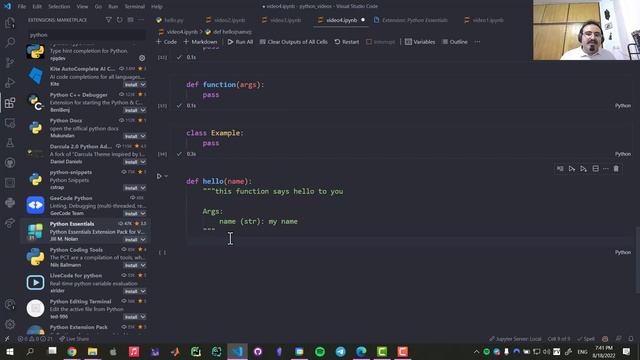Click the extensions search field containing python
The image size is (640, 360).
pos(87,35)
